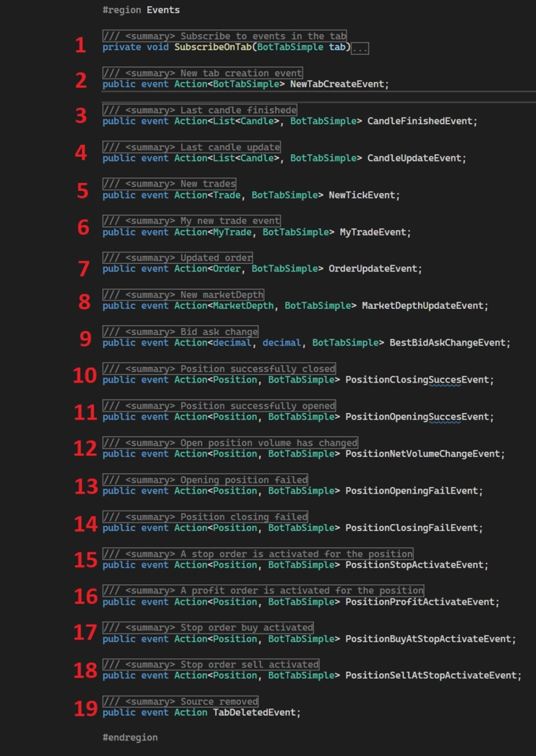The image size is (536, 756).
Task: Click the 'Position successfully closed' summary comment
Action: [219, 369]
